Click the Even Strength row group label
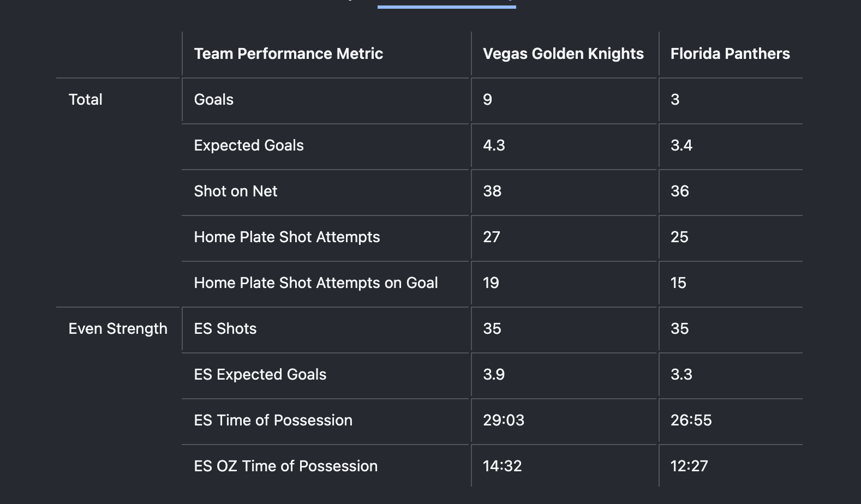The height and width of the screenshot is (504, 861). tap(118, 328)
